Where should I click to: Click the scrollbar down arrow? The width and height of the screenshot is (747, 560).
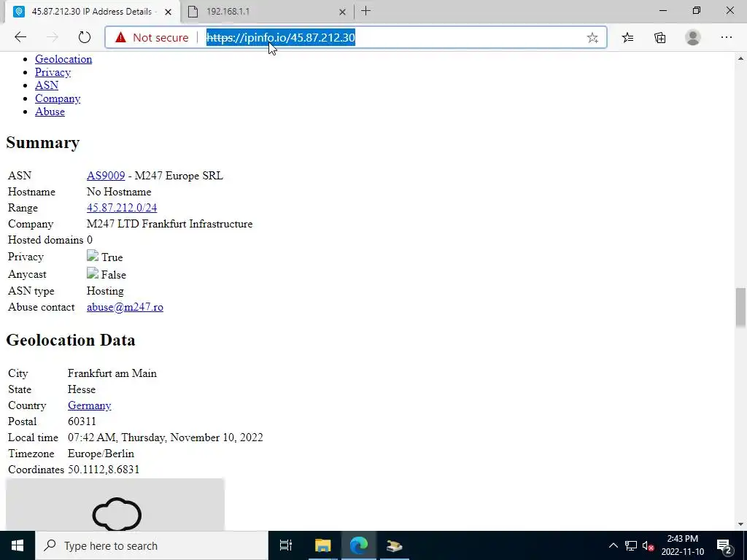[x=740, y=524]
